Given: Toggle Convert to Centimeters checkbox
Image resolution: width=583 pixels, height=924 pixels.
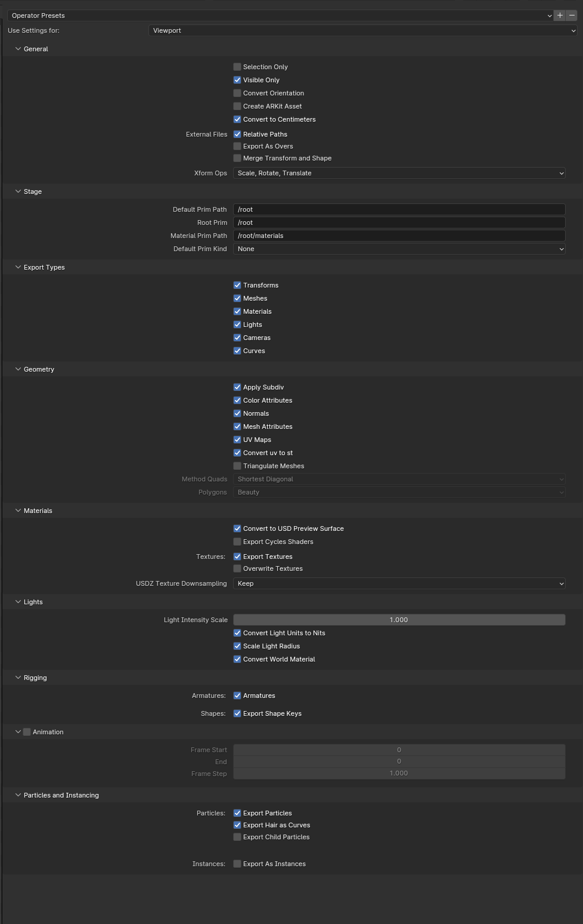Looking at the screenshot, I should click(x=237, y=119).
